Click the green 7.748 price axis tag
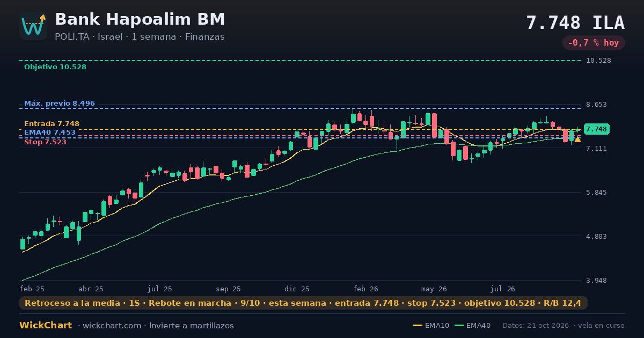 596,129
